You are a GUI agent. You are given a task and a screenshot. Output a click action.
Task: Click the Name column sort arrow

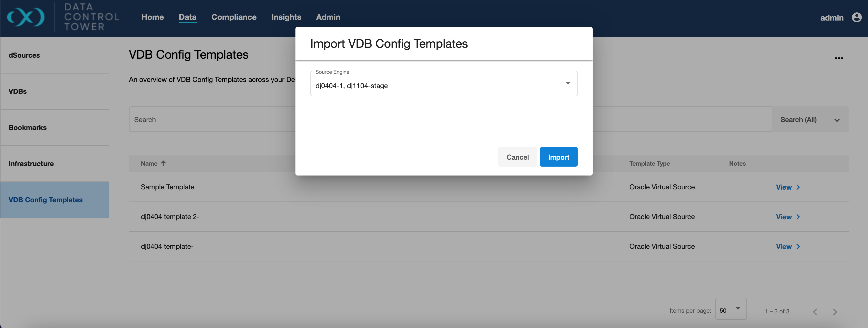click(x=163, y=164)
